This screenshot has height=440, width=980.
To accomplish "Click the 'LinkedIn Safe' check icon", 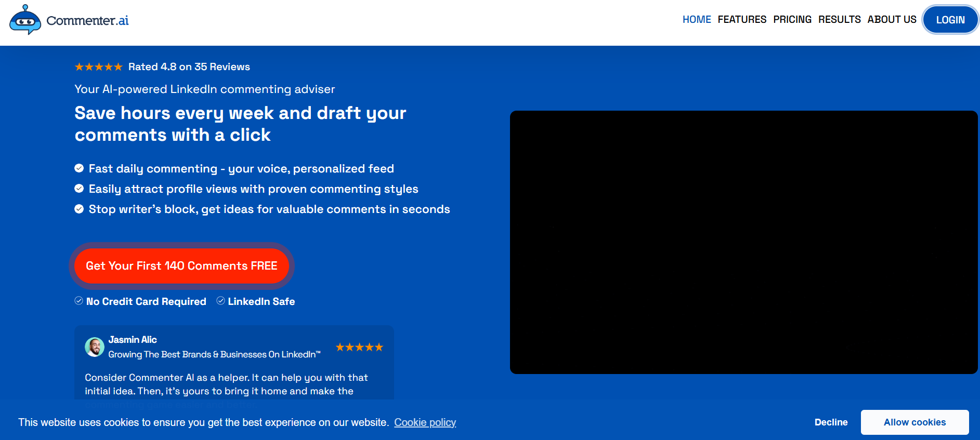I will pos(220,301).
